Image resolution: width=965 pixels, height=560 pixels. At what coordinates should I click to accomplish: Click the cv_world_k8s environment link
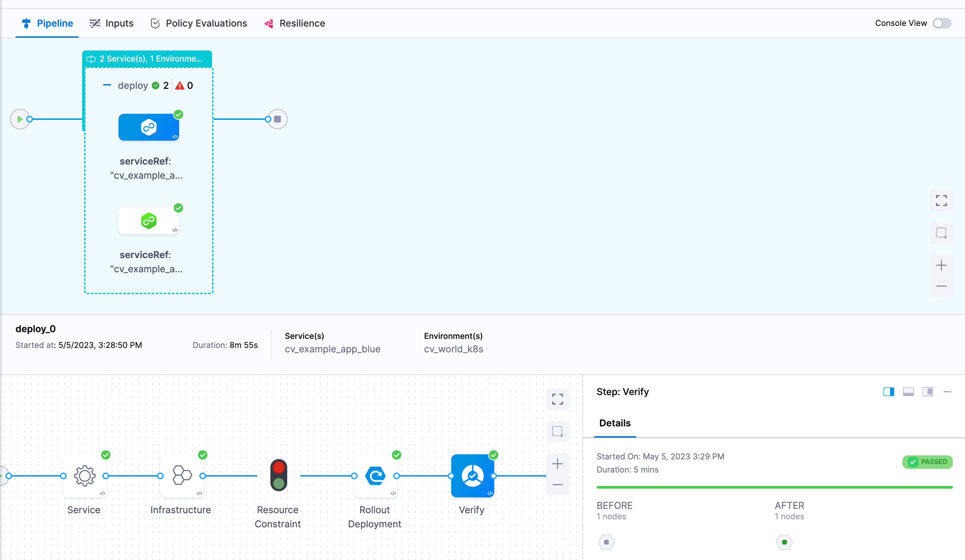click(x=453, y=349)
